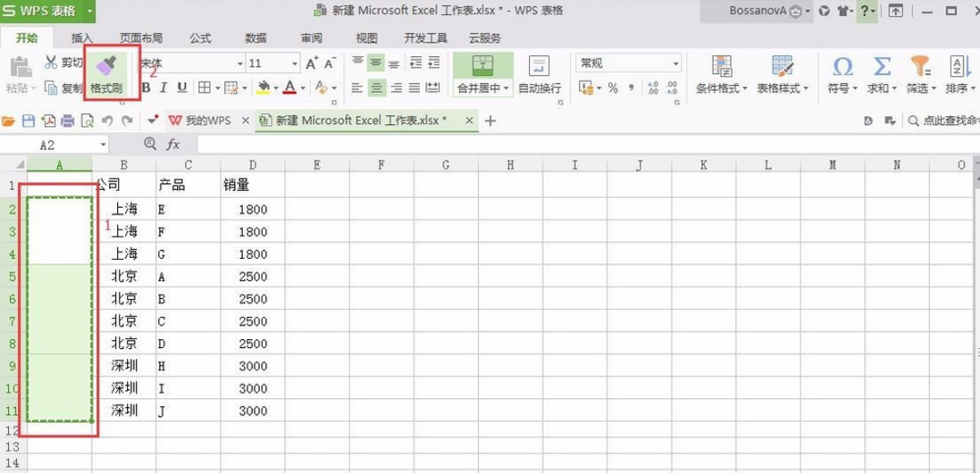The height and width of the screenshot is (473, 980).
Task: Open the 条件格式 conditional formatting menu
Action: coord(722,75)
